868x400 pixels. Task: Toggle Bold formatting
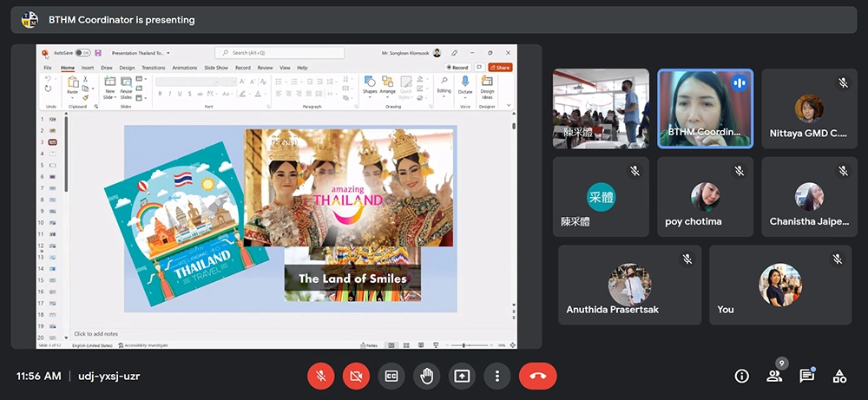pyautogui.click(x=160, y=94)
